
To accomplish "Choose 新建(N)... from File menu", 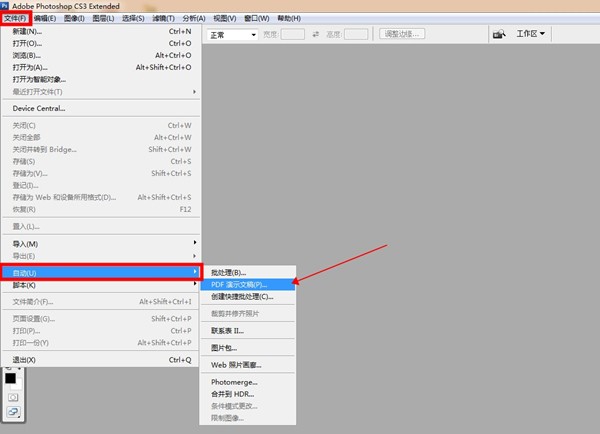I will [x=101, y=31].
